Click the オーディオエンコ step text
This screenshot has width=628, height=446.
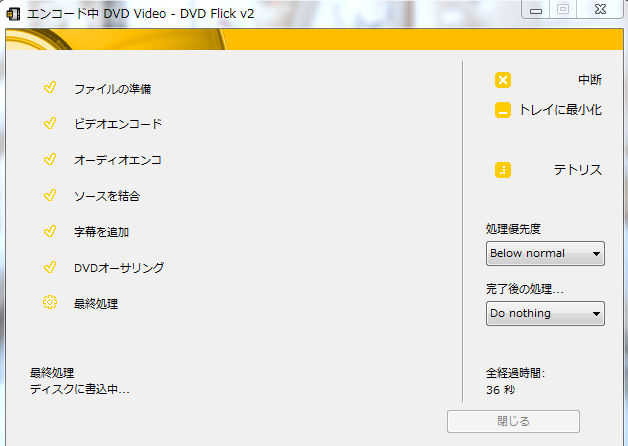(x=118, y=160)
